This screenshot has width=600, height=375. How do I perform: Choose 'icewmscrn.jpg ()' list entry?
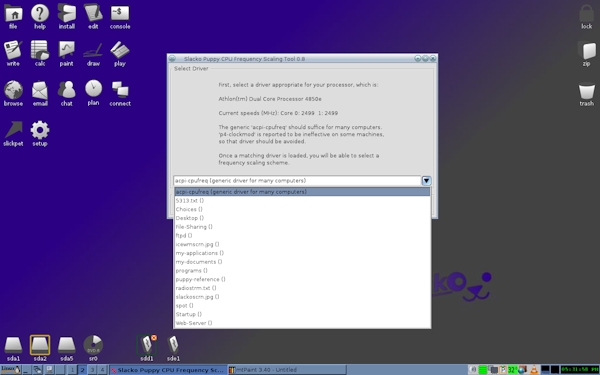click(302, 244)
